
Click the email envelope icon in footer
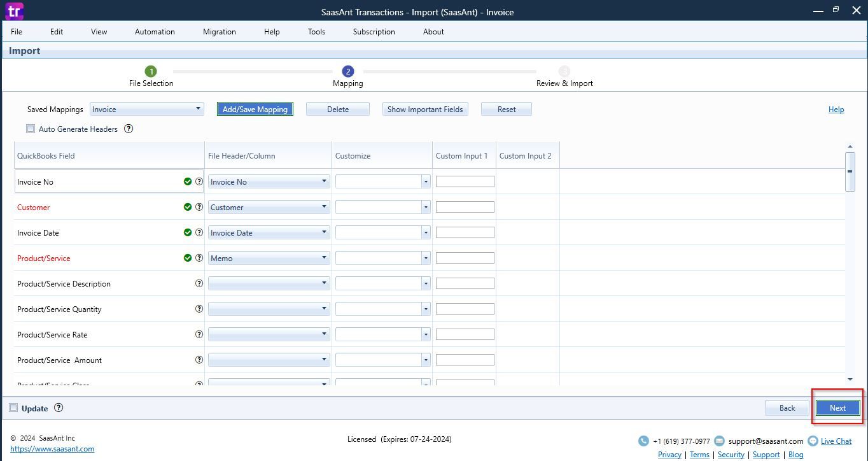719,441
